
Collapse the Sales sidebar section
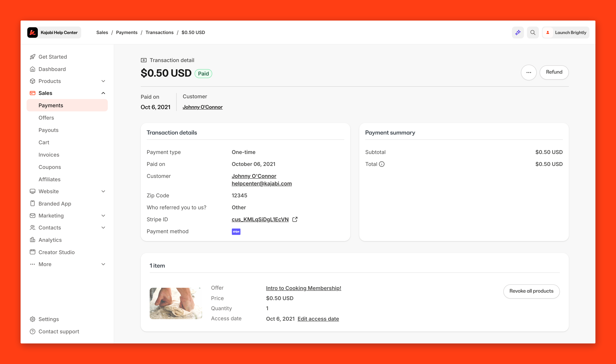103,93
